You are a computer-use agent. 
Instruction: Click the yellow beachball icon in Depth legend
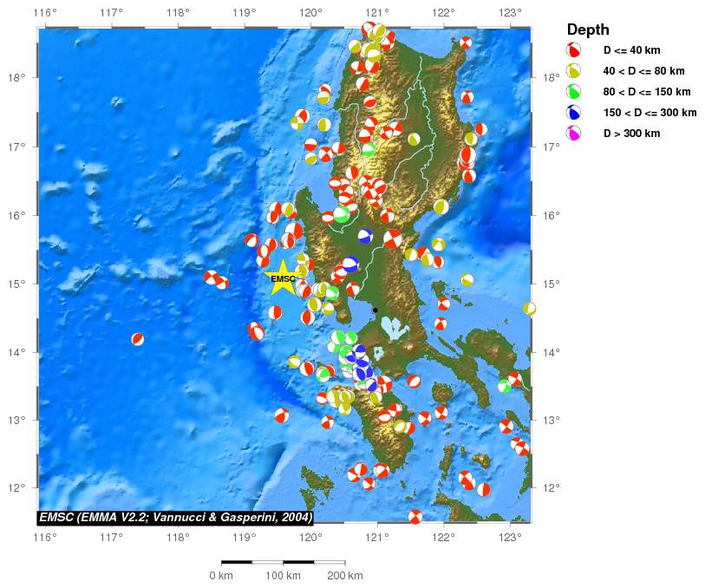click(x=573, y=71)
